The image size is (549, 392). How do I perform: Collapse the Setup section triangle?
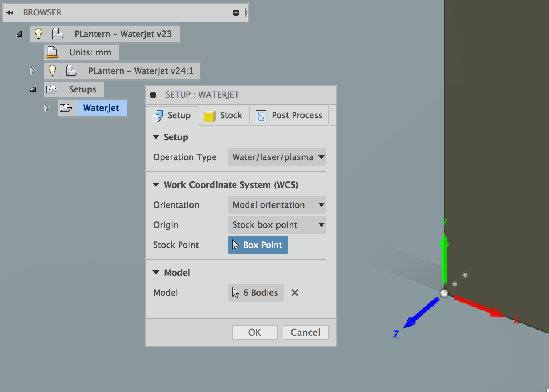(156, 137)
